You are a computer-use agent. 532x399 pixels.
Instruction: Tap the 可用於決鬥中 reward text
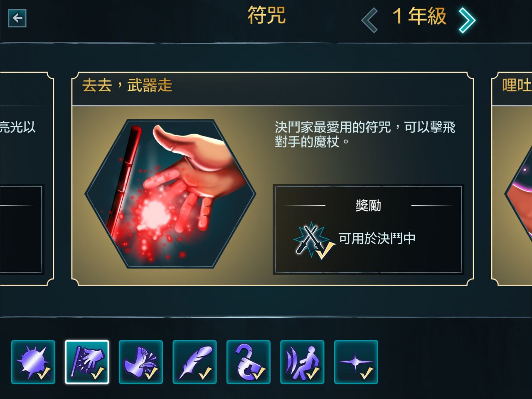click(377, 238)
